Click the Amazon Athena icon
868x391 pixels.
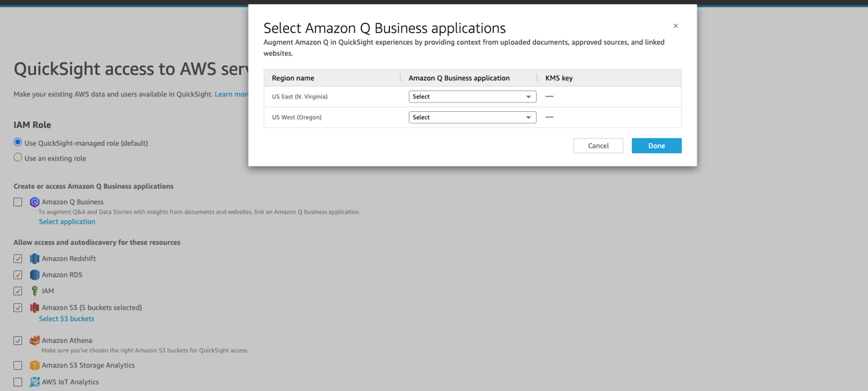[35, 341]
